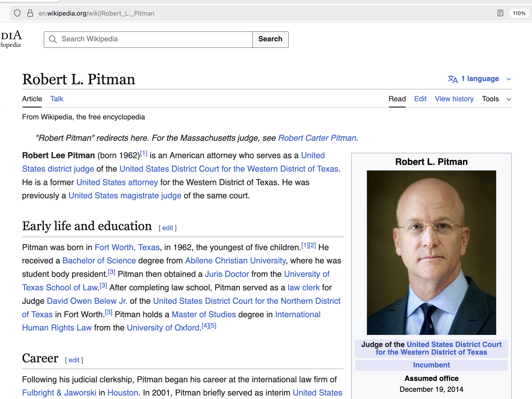Edit the Early life and education section
This screenshot has width=532, height=399.
(x=167, y=228)
